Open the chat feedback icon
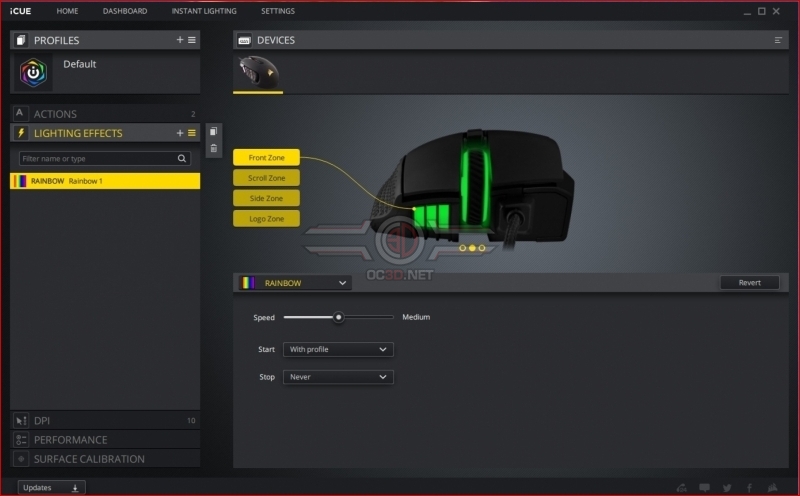The width and height of the screenshot is (800, 496). (x=705, y=488)
